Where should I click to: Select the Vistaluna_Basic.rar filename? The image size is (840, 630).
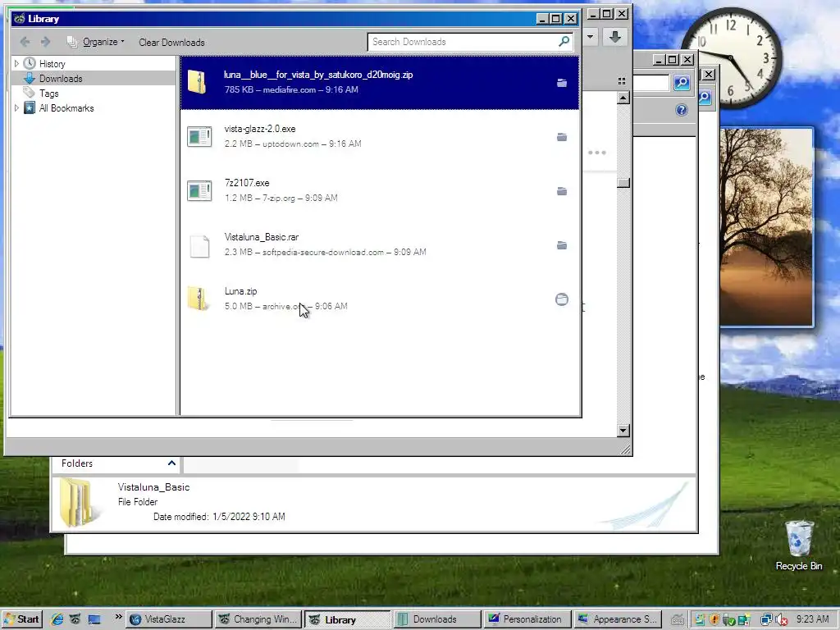pyautogui.click(x=262, y=237)
